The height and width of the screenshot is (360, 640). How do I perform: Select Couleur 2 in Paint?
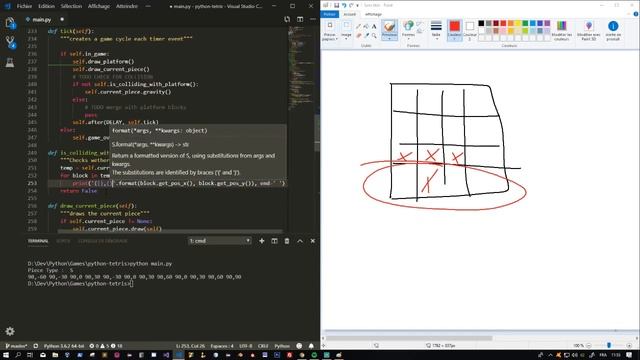tap(469, 30)
